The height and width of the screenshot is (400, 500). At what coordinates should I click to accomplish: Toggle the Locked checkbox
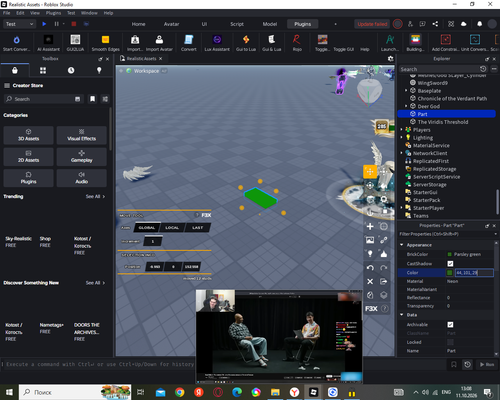(450, 342)
